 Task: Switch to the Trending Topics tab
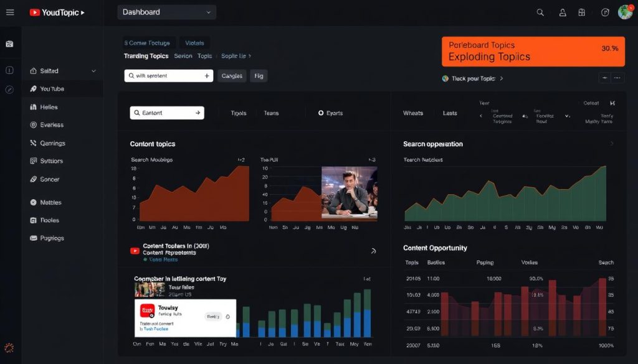pos(147,55)
